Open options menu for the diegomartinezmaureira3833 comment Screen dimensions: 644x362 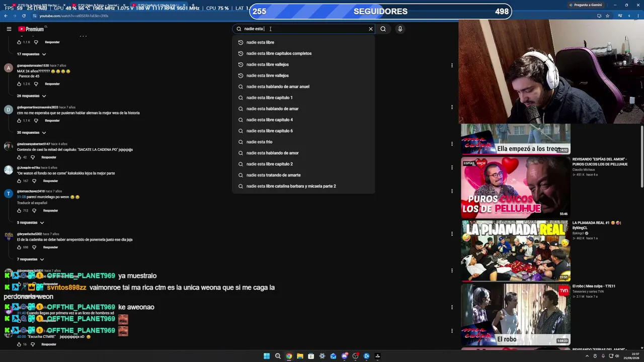coord(452,107)
